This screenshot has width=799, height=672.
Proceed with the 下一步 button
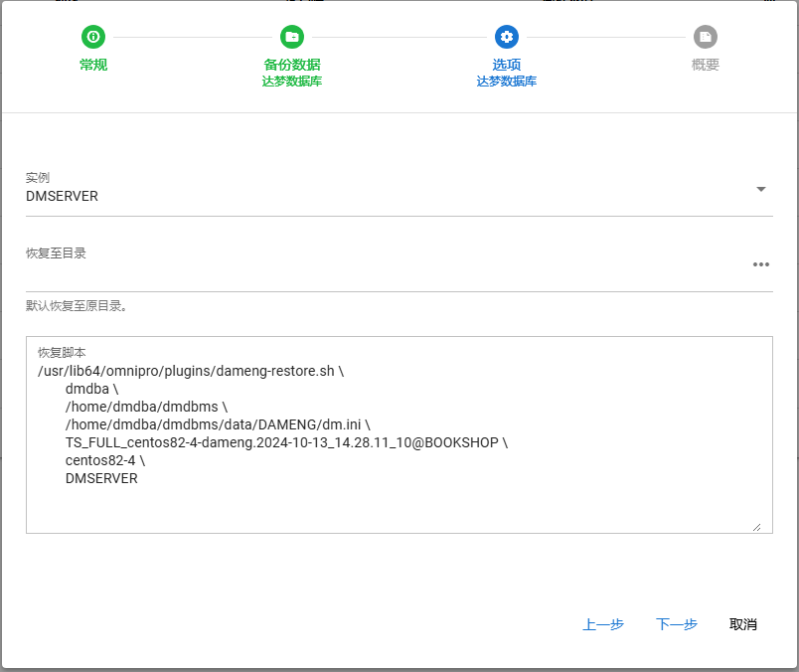coord(677,624)
